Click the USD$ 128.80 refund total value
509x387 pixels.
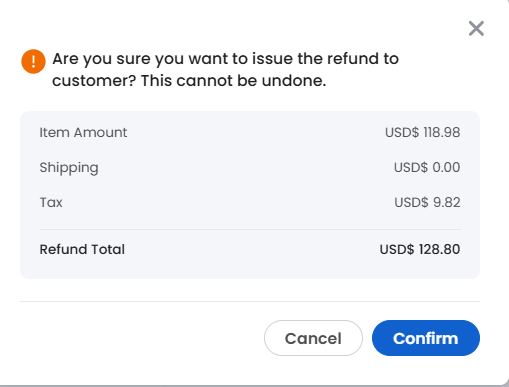pos(420,249)
